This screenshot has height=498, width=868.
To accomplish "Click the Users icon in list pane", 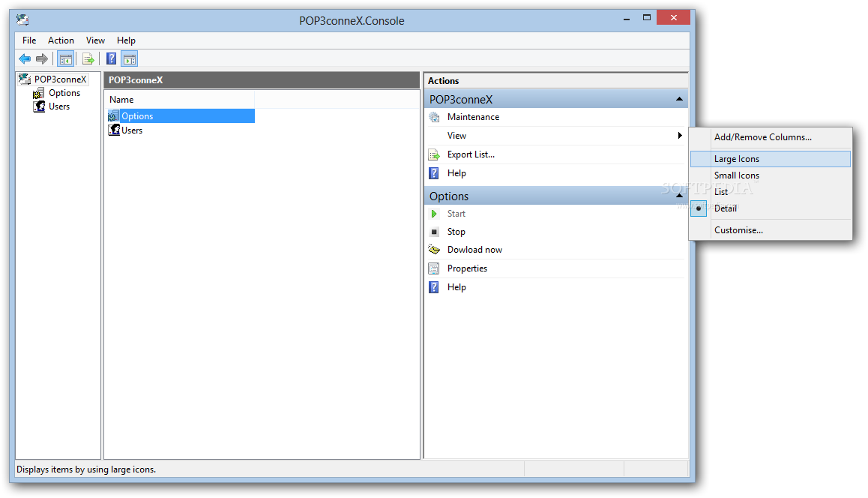I will point(114,130).
